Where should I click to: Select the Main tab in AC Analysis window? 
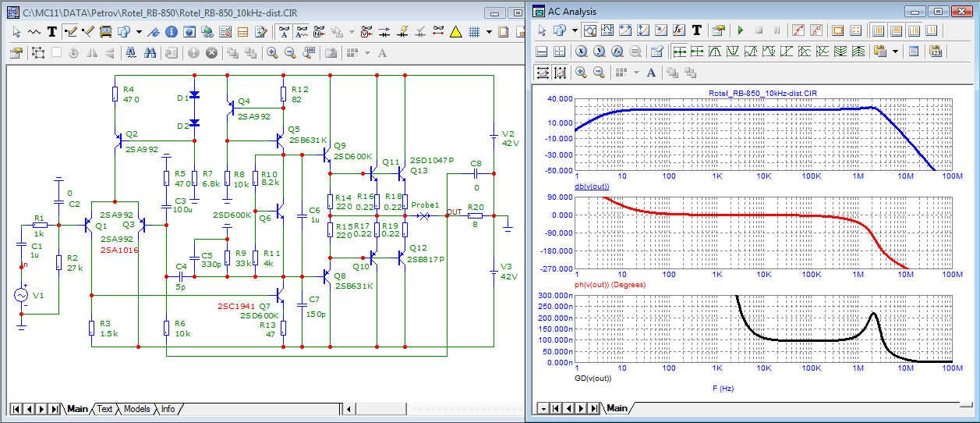pyautogui.click(x=617, y=408)
